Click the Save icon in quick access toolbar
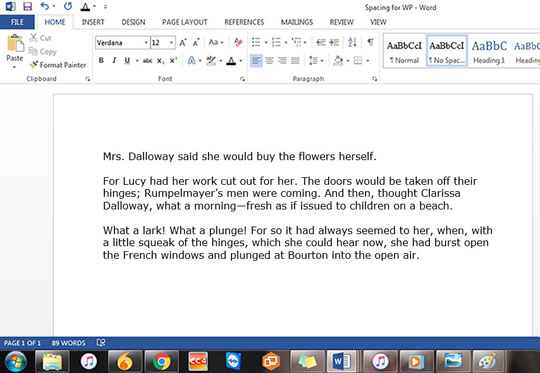The height and width of the screenshot is (373, 540). pyautogui.click(x=27, y=7)
